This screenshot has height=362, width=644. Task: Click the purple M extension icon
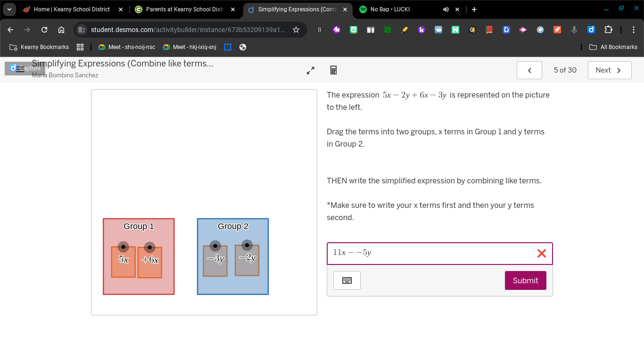pyautogui.click(x=337, y=30)
